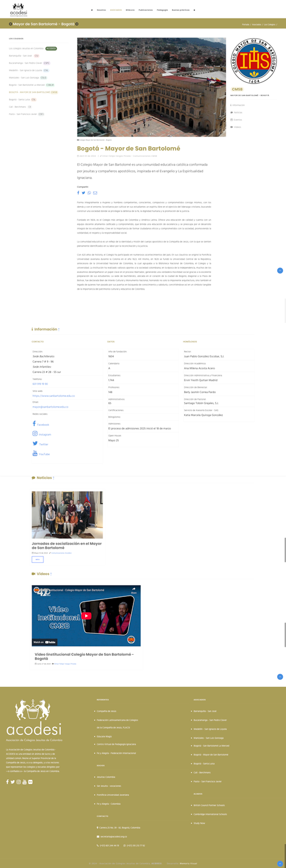Click the footer Twitter icon

click(x=13, y=782)
